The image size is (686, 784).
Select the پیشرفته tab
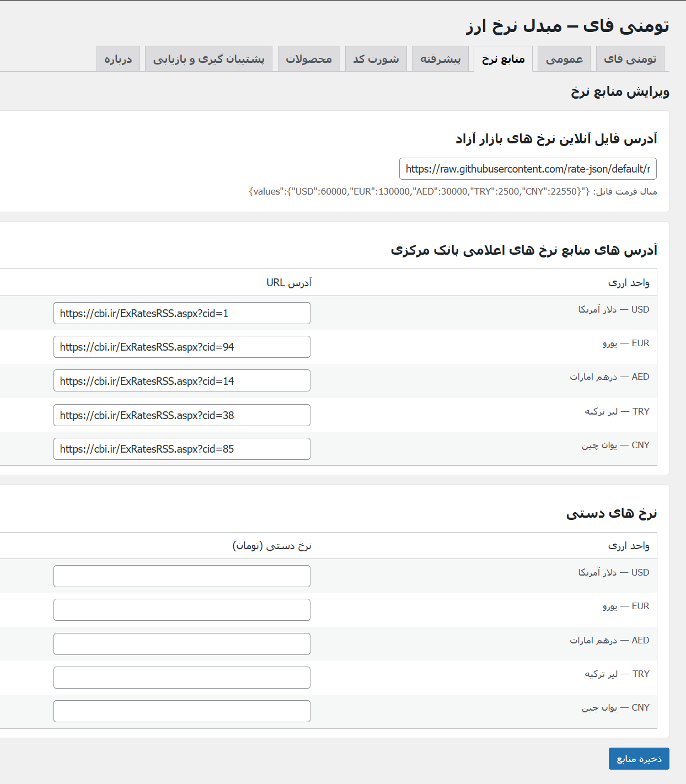[440, 58]
